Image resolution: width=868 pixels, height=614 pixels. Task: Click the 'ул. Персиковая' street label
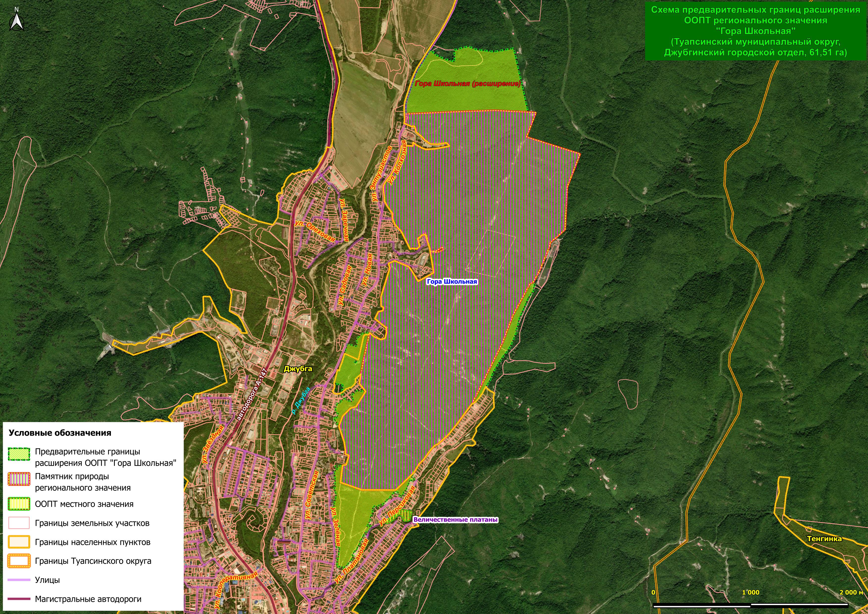pos(397,506)
